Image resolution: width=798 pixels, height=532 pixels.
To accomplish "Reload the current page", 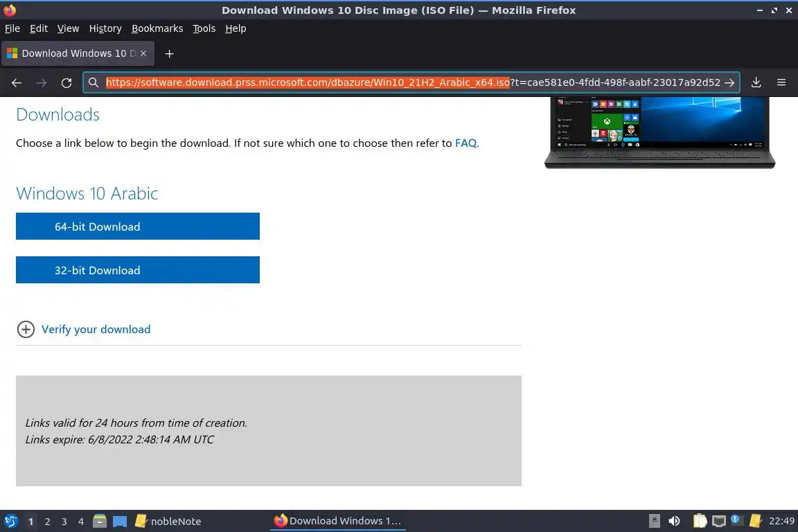I will [x=66, y=82].
